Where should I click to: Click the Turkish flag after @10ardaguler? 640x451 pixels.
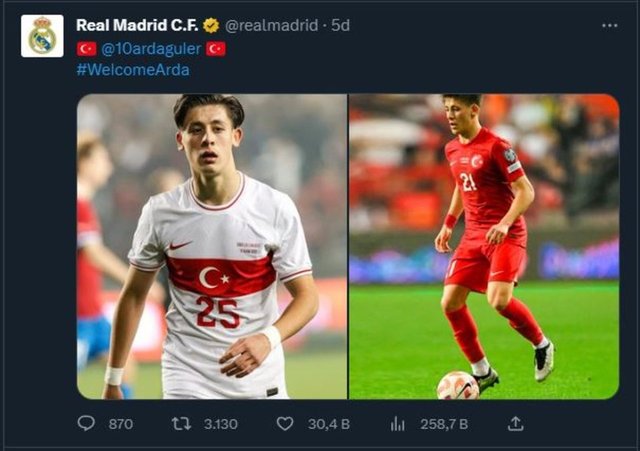pos(215,48)
